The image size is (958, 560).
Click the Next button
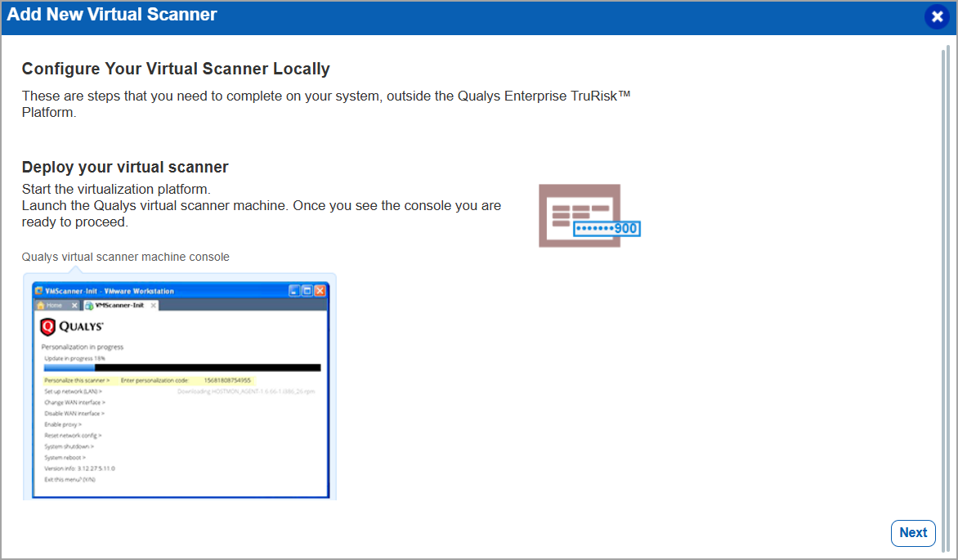tap(913, 533)
